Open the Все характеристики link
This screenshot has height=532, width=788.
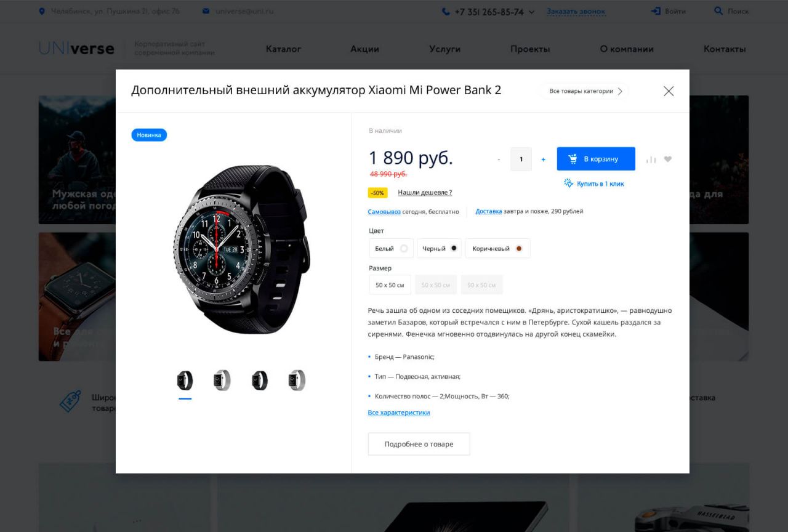[x=399, y=413]
